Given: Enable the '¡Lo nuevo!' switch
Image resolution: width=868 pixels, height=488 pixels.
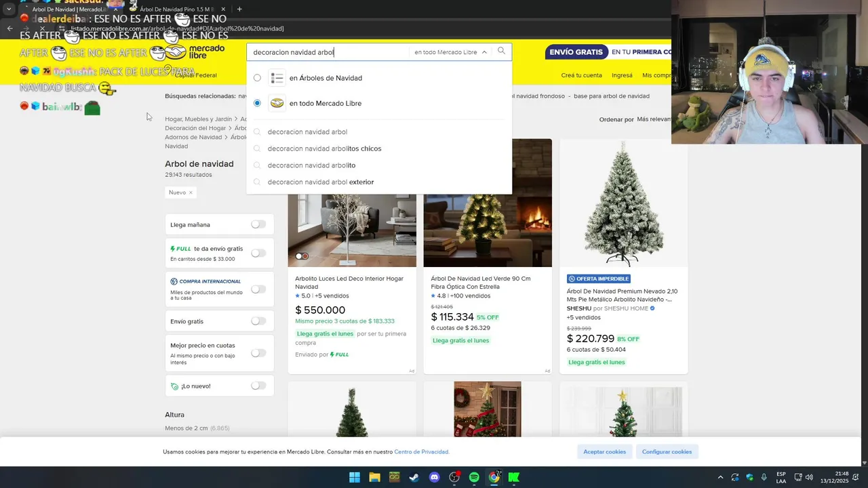Looking at the screenshot, I should pos(258,386).
